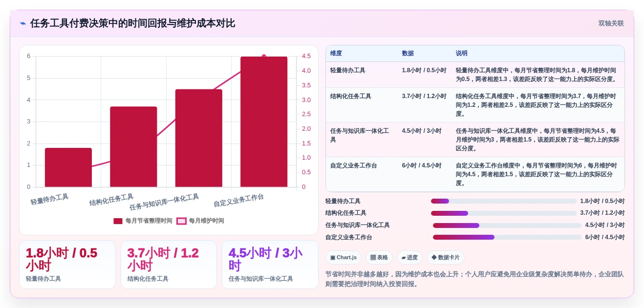Click the chart x-axis label 结构化任务工具
The height and width of the screenshot is (308, 644).
pyautogui.click(x=111, y=200)
